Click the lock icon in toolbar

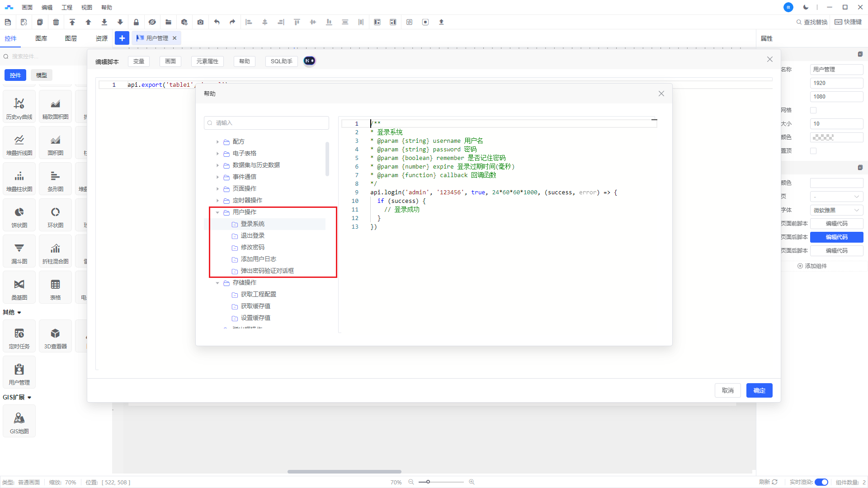136,22
